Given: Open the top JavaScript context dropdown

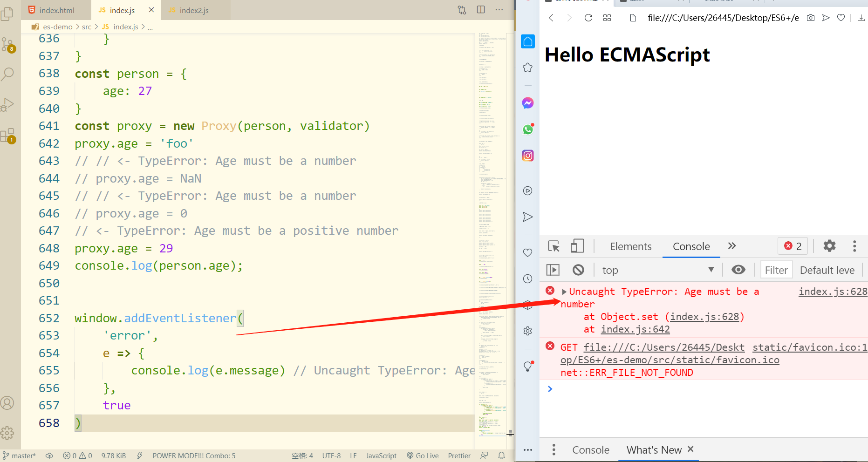Looking at the screenshot, I should click(658, 270).
